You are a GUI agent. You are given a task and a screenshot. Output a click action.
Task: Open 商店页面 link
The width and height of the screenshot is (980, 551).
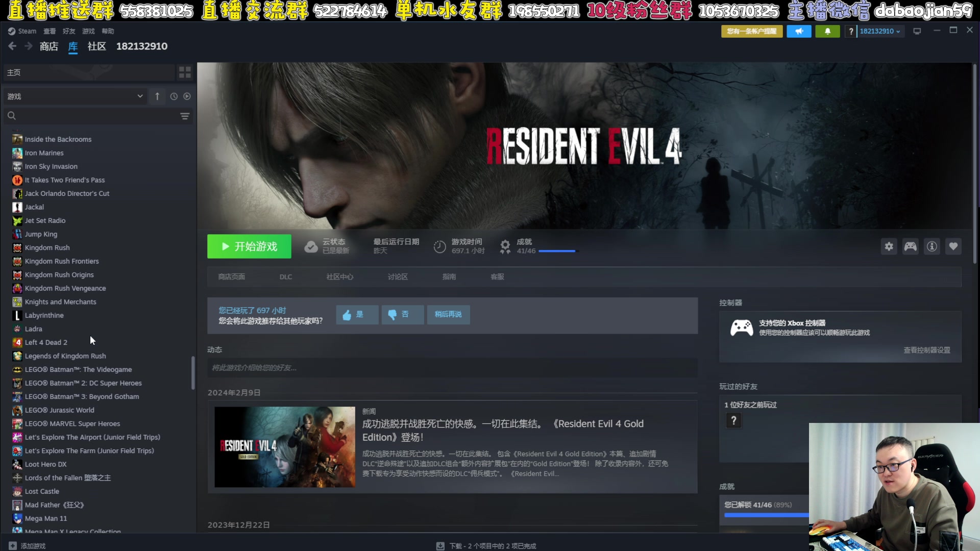(x=232, y=277)
